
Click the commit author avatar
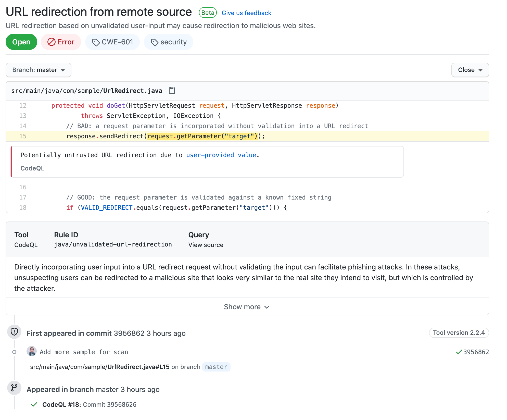click(x=32, y=351)
